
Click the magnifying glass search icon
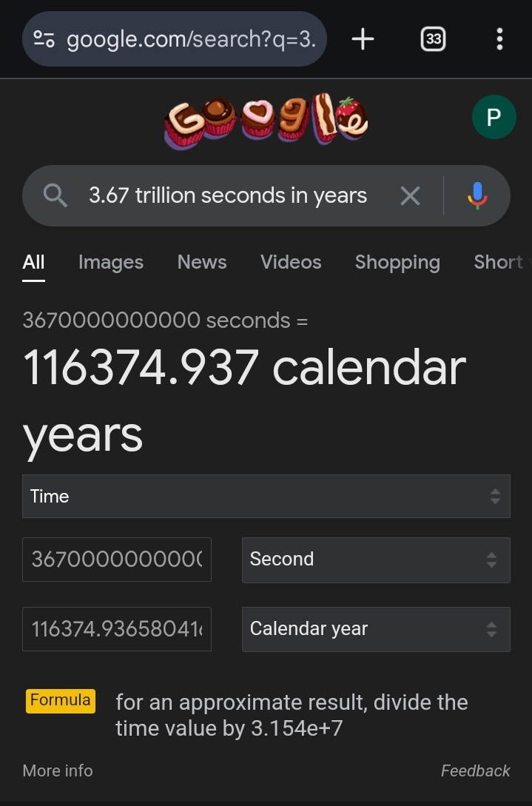click(55, 195)
